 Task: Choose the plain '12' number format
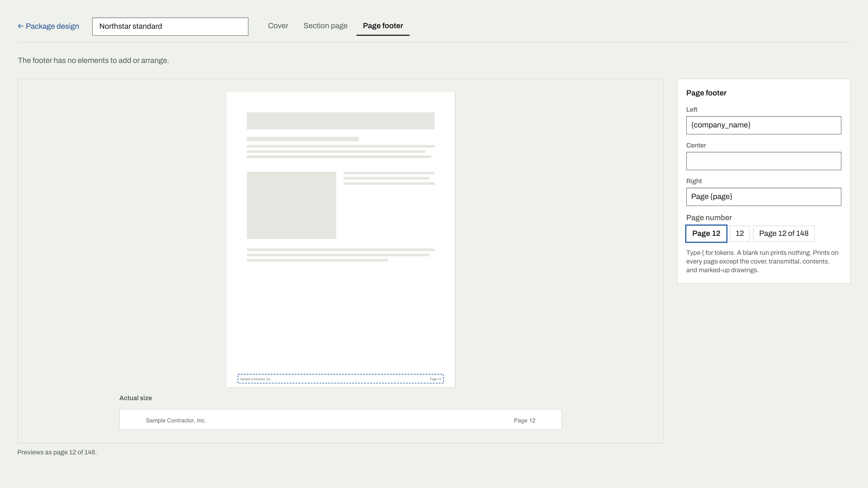tap(739, 233)
